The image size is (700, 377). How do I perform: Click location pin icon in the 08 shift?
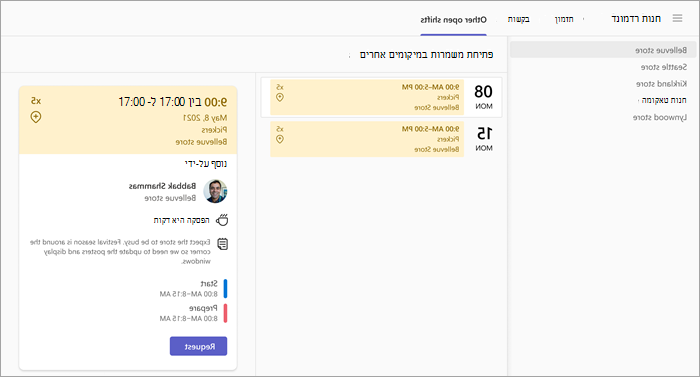pyautogui.click(x=280, y=97)
